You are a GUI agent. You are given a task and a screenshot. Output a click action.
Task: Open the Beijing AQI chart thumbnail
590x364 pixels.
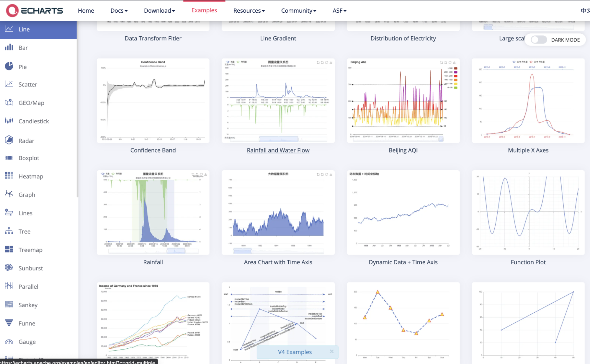click(x=403, y=100)
